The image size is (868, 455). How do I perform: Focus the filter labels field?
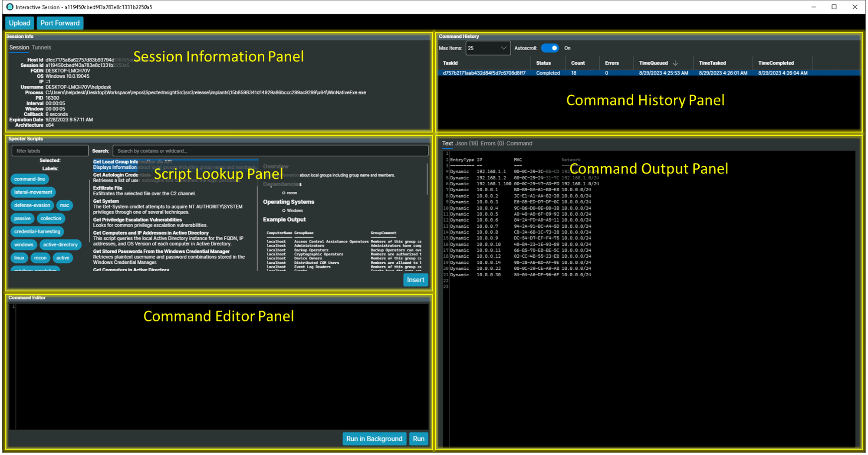tap(50, 151)
